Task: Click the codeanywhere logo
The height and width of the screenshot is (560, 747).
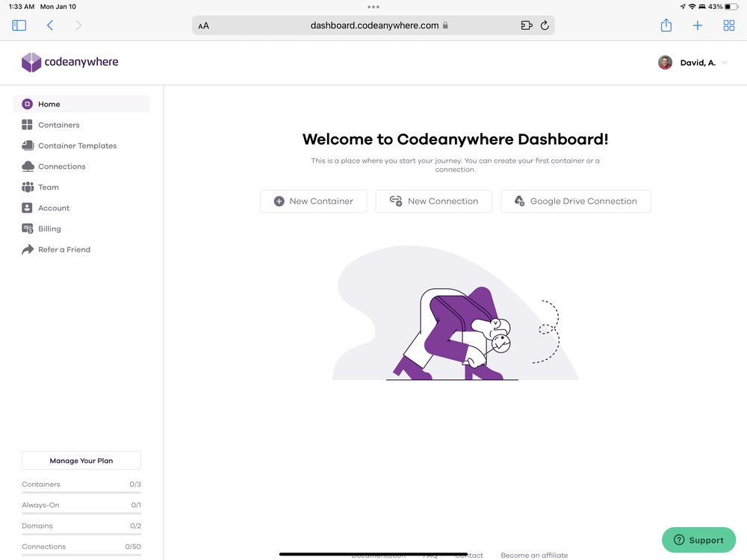Action: tap(70, 63)
